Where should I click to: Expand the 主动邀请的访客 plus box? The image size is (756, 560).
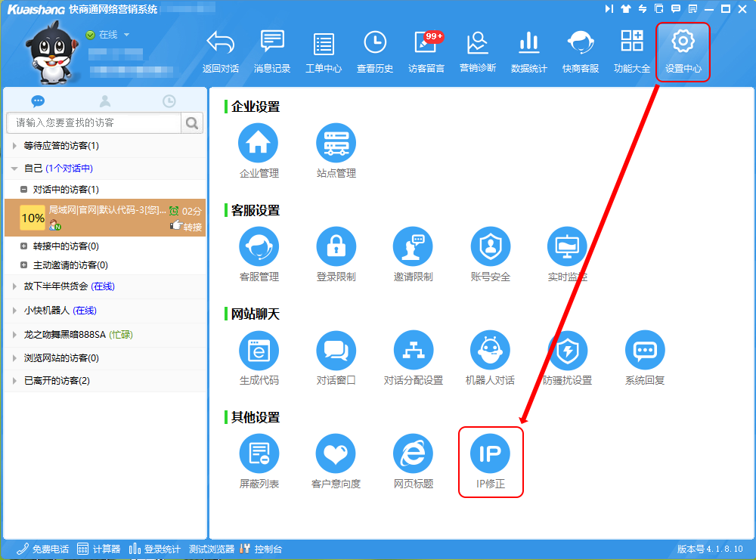click(x=24, y=265)
